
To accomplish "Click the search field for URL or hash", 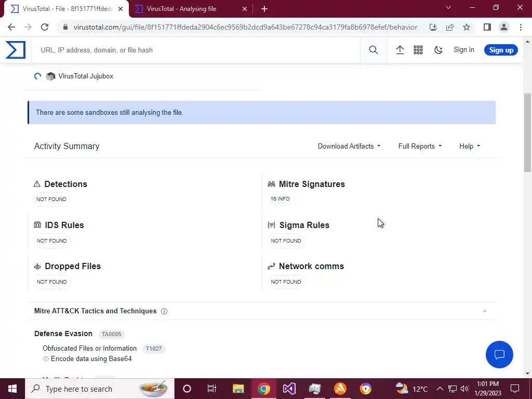I will coord(195,50).
